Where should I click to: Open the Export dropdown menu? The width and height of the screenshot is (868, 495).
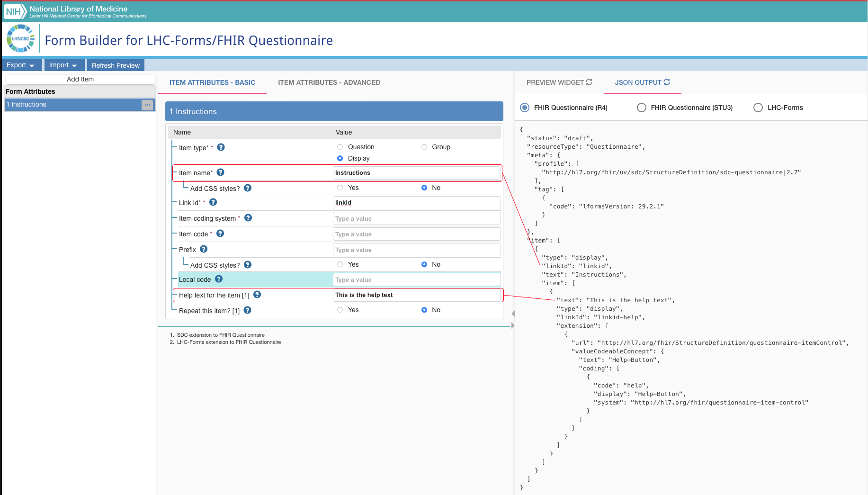(21, 65)
